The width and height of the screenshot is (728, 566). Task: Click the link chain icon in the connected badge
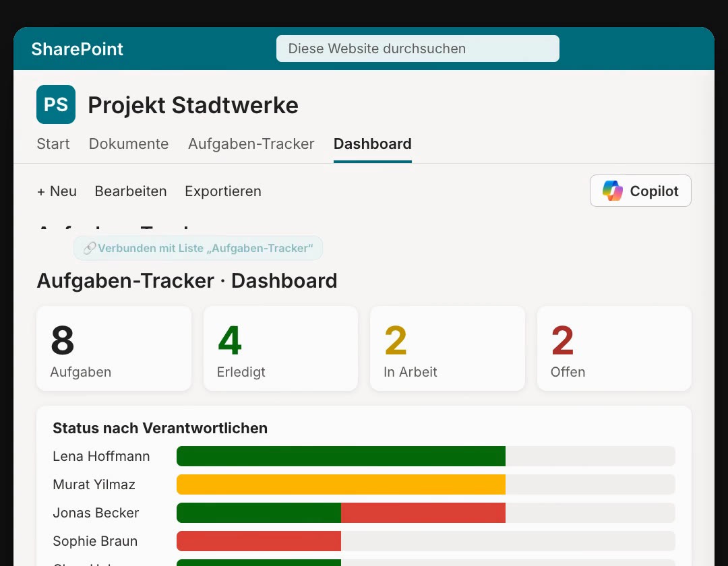(x=90, y=248)
